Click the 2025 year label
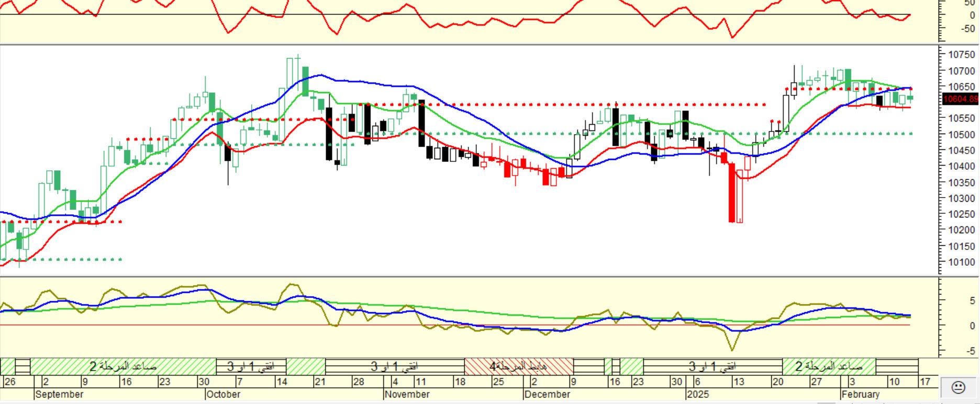The height and width of the screenshot is (404, 980). pos(698,394)
